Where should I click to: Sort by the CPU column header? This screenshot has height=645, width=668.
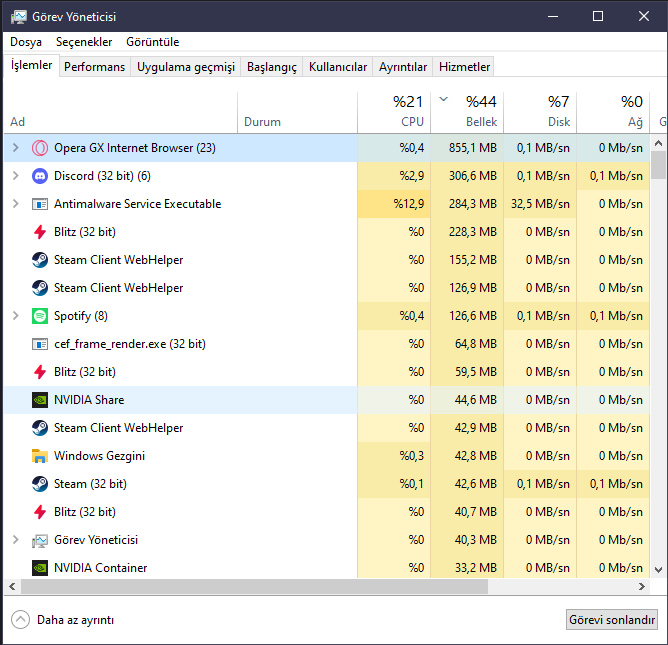tap(394, 112)
